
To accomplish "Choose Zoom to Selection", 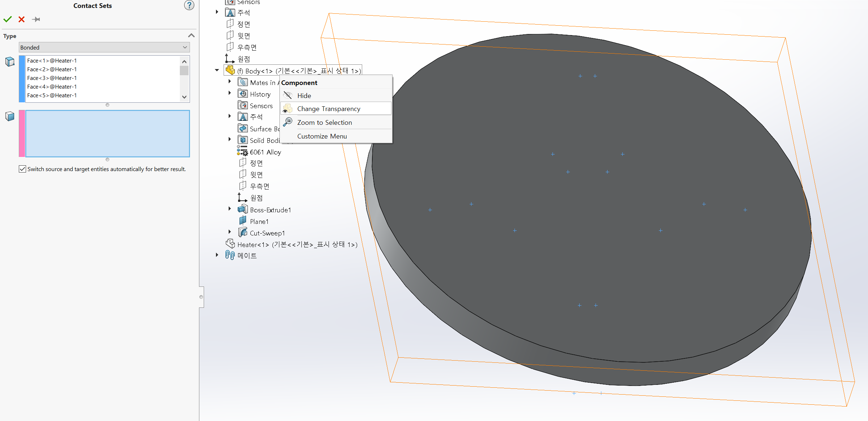I will (x=336, y=122).
